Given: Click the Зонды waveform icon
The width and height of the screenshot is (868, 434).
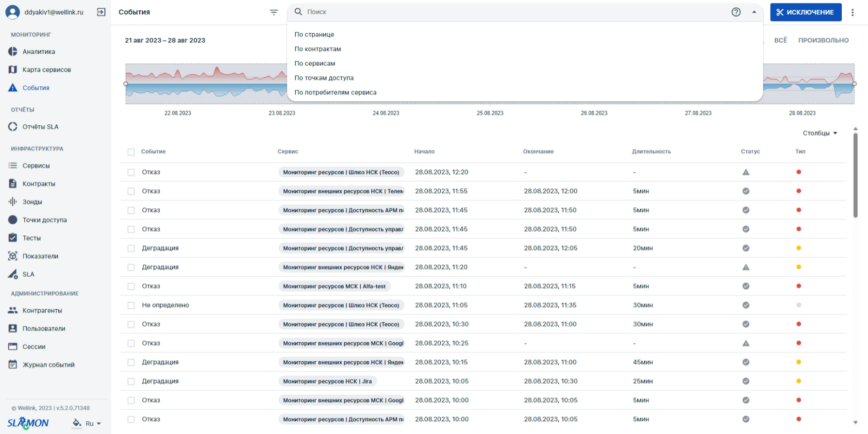Looking at the screenshot, I should tap(13, 201).
